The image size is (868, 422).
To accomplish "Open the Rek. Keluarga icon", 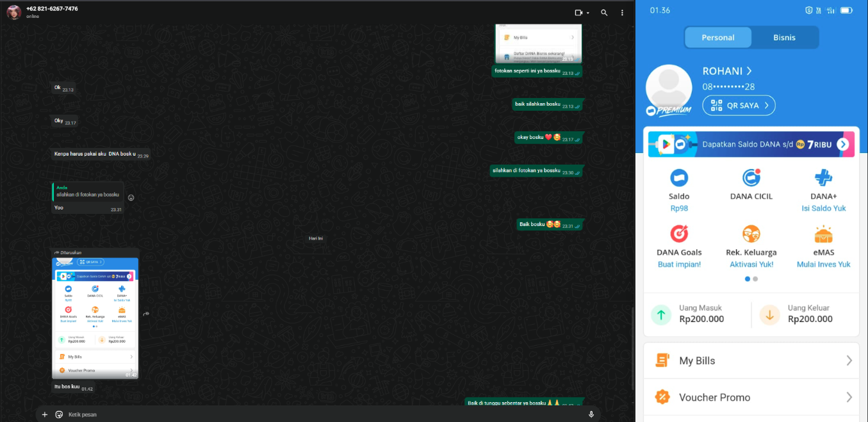I will tap(751, 234).
